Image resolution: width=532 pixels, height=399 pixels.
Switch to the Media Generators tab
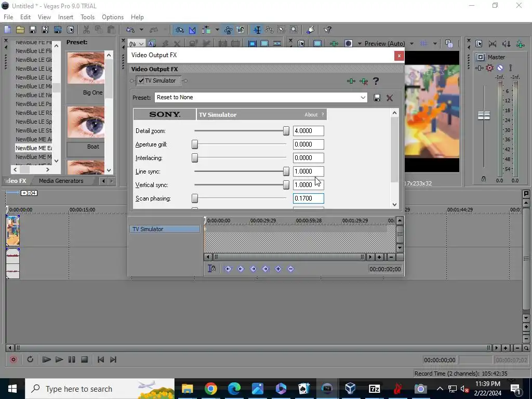[61, 181]
